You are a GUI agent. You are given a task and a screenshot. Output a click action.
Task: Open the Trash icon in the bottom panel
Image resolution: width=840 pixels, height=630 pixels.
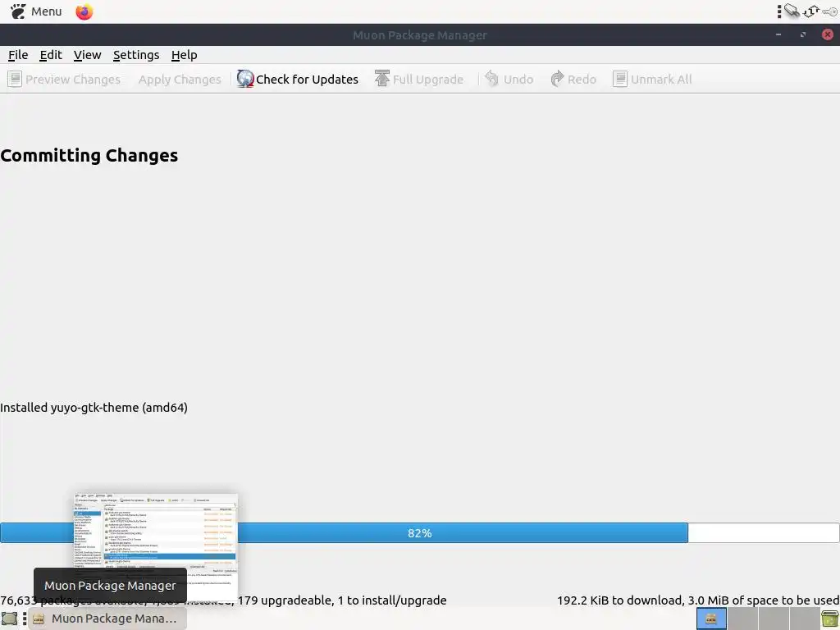click(830, 619)
